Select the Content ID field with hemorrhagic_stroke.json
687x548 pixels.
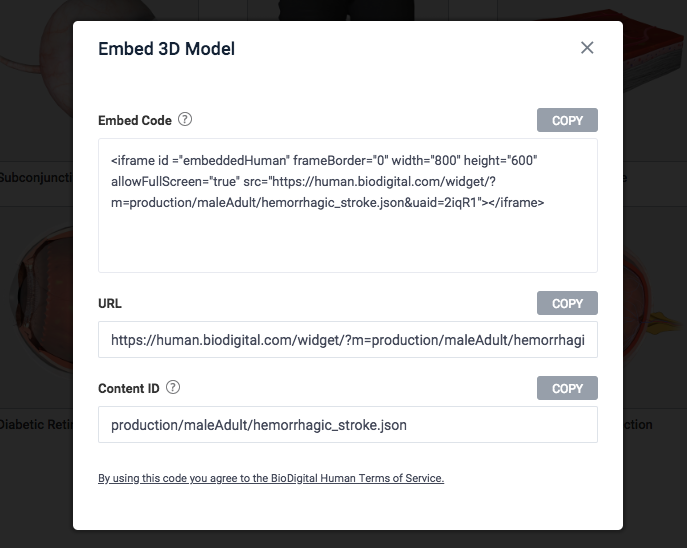(x=348, y=424)
